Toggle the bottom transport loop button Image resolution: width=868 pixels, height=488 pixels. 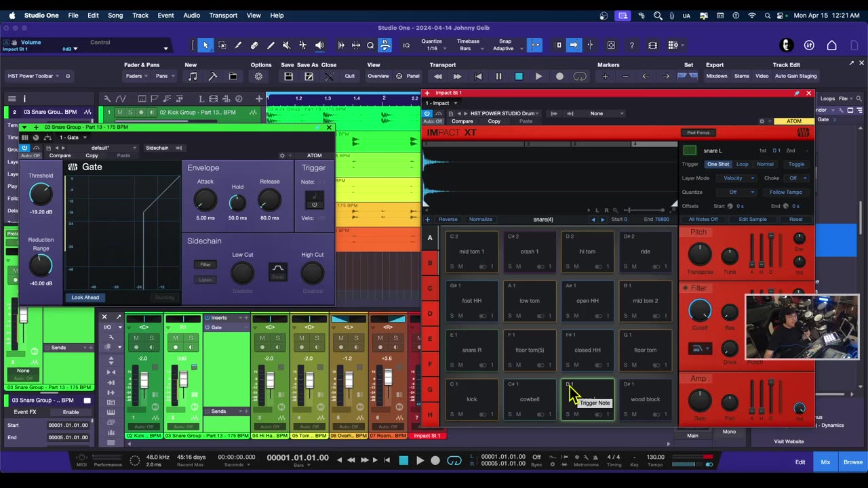pos(454,460)
